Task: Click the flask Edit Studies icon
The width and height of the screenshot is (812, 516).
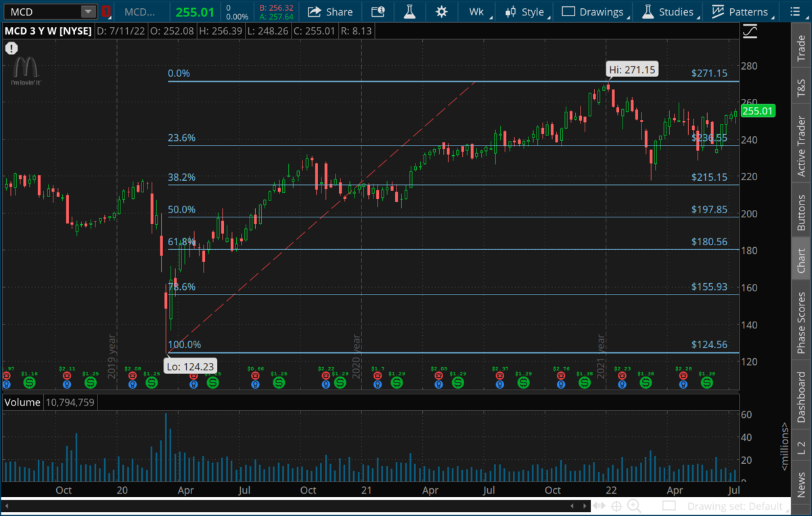Action: pos(409,12)
